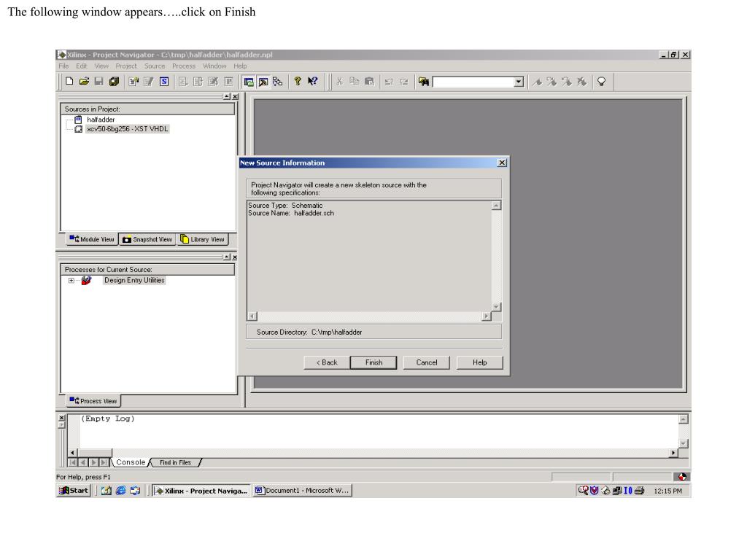Open the Window menu
Viewport: 747px width, 560px height.
(x=214, y=66)
